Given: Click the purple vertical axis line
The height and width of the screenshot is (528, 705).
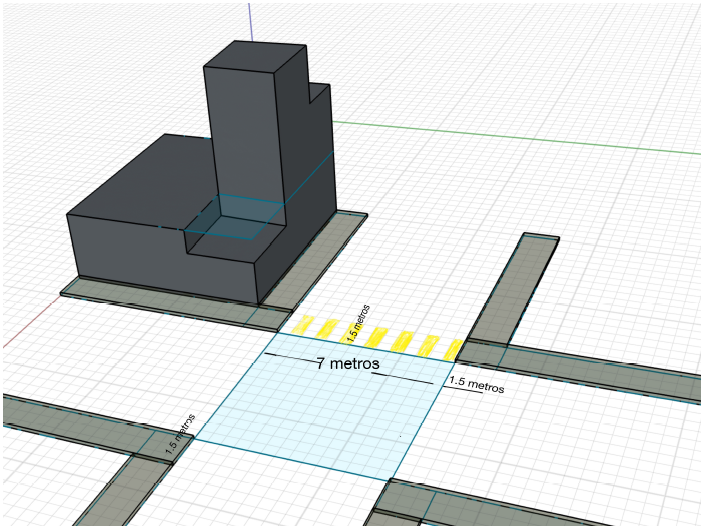Looking at the screenshot, I should click(249, 20).
